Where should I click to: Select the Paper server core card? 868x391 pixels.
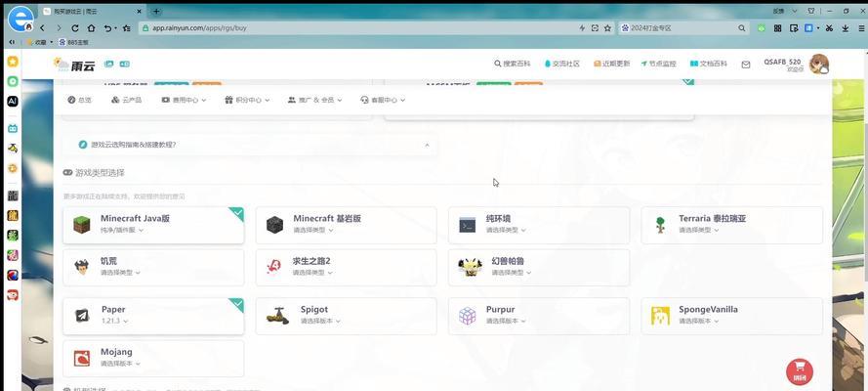[x=153, y=317]
